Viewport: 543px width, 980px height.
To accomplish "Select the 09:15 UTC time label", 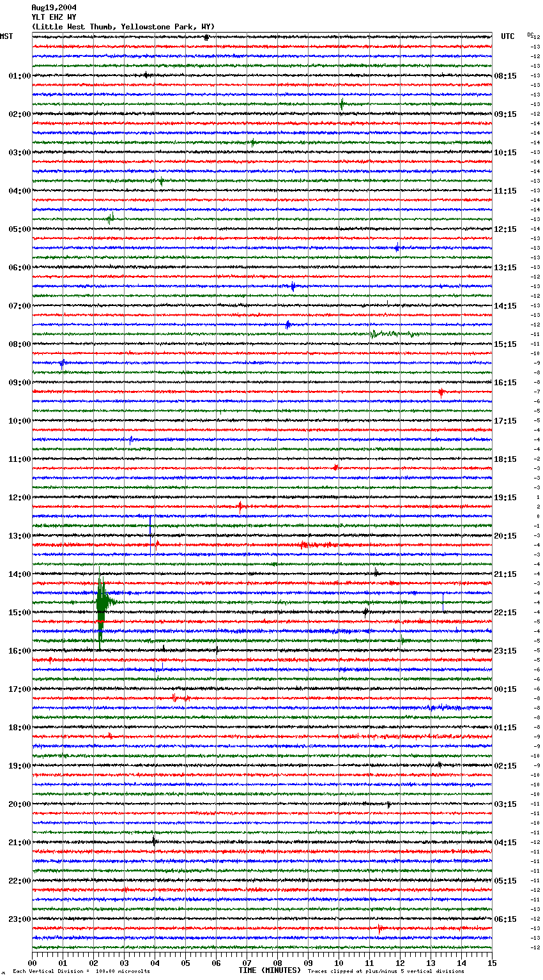I will pyautogui.click(x=505, y=114).
